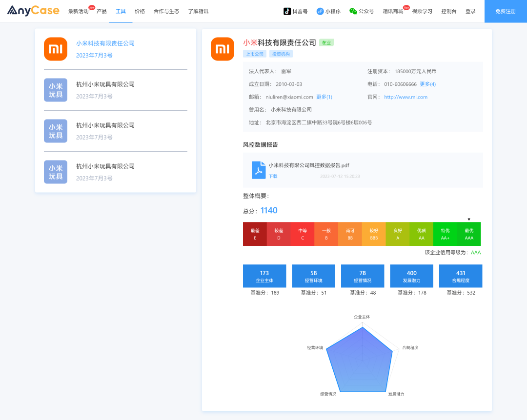This screenshot has height=420, width=527.
Task: Open 控制台 link
Action: coord(449,11)
